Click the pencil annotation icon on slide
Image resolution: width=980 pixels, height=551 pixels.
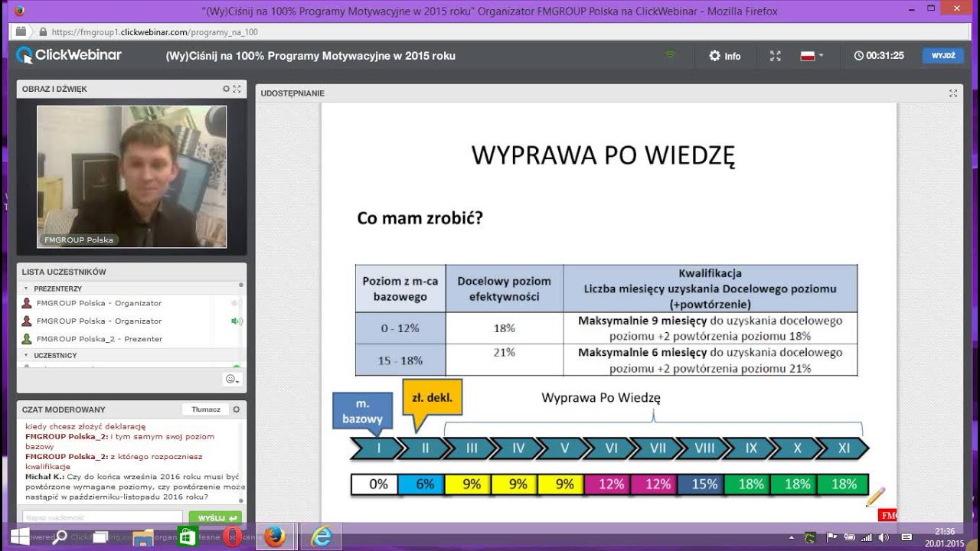875,497
